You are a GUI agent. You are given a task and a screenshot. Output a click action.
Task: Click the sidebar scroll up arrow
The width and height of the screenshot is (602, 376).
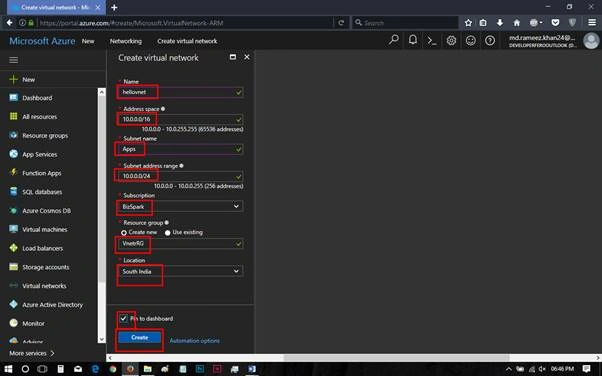click(x=102, y=92)
